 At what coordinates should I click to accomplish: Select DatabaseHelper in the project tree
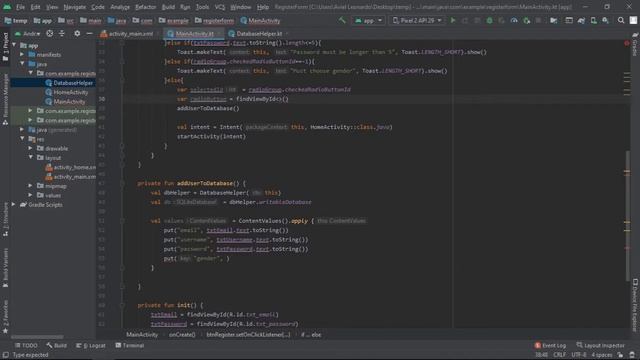coord(73,82)
